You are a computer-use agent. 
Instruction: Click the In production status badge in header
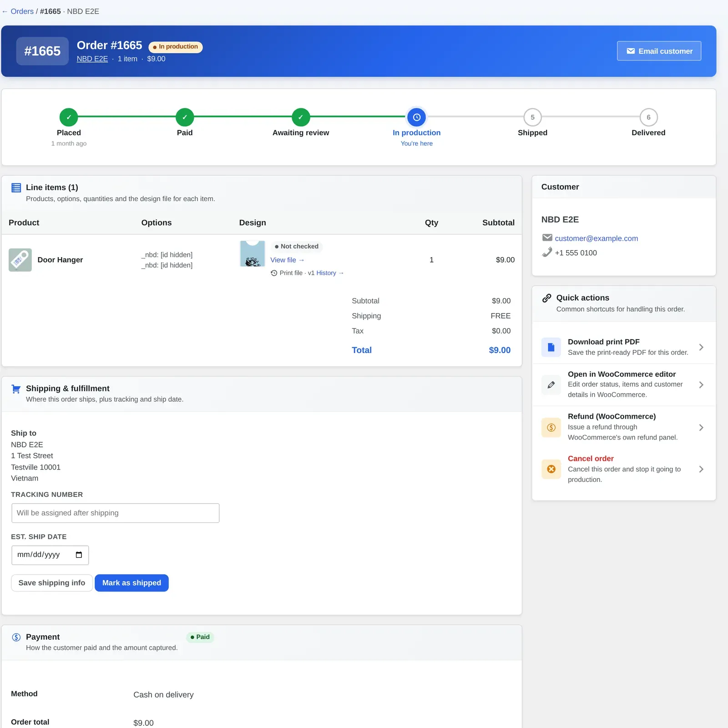(x=176, y=47)
